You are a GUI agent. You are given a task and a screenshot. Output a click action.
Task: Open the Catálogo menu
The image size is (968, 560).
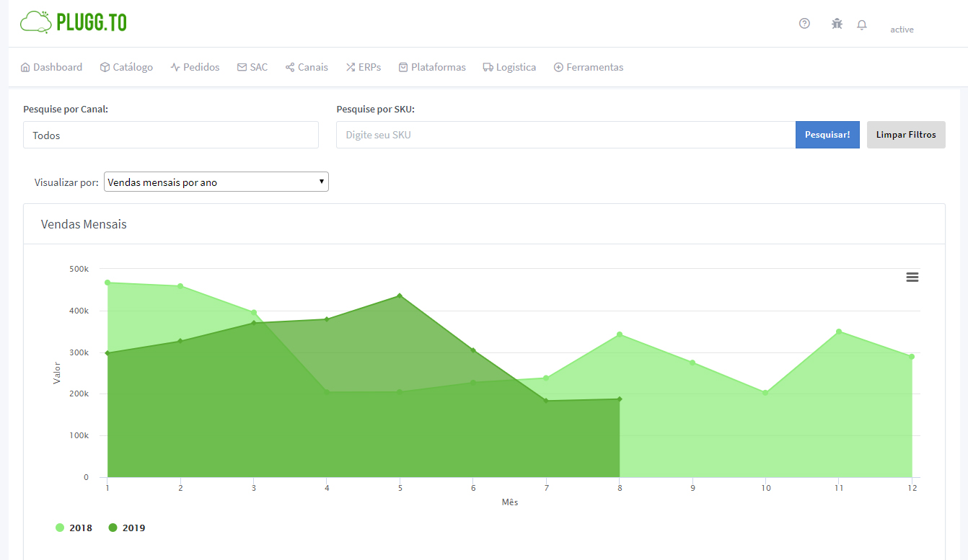(x=126, y=67)
